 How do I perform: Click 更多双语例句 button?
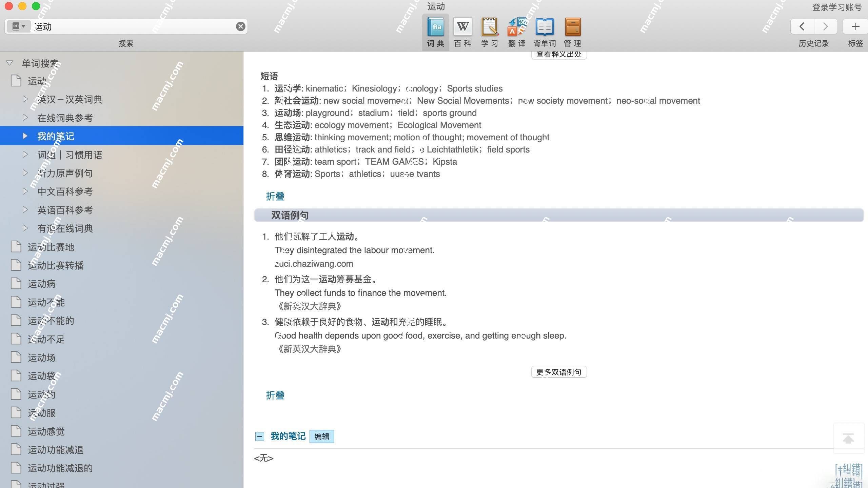[558, 371]
